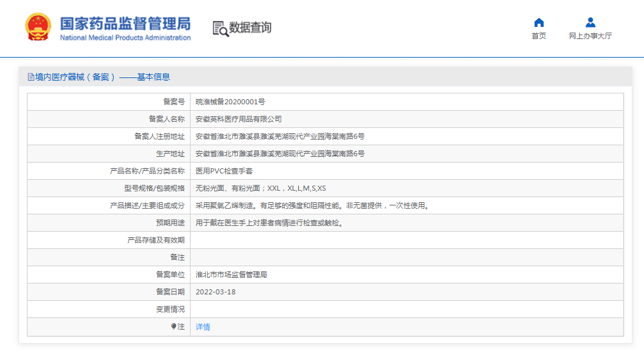Click the size specification XXL, XL, L, M, S, XS value
Image resolution: width=644 pixels, height=352 pixels.
tap(296, 188)
